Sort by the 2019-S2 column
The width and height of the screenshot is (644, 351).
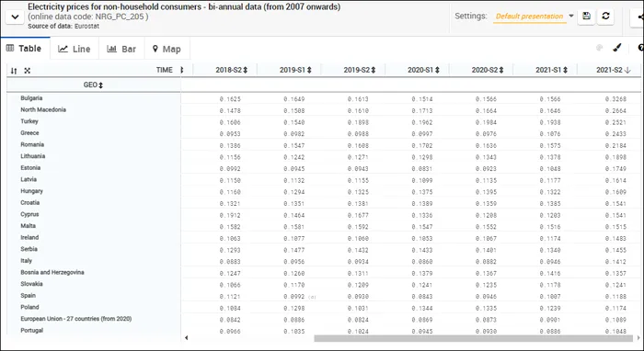pyautogui.click(x=374, y=70)
